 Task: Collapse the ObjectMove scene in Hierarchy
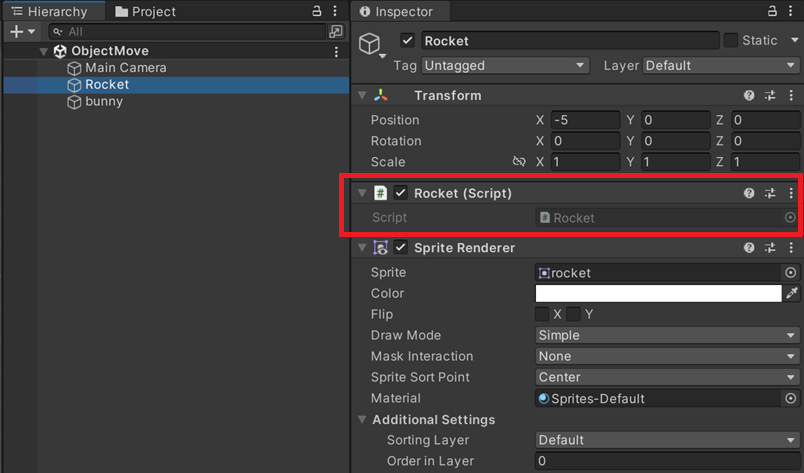coord(43,51)
